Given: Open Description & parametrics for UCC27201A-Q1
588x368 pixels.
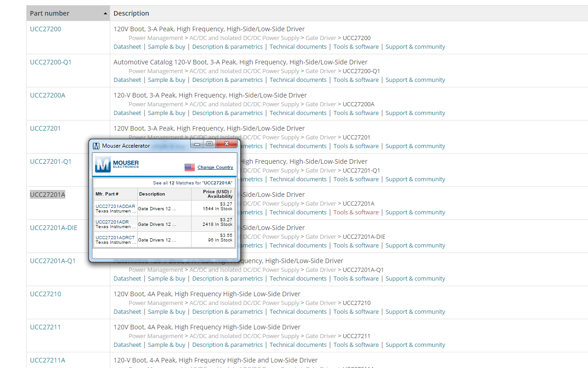Looking at the screenshot, I should click(227, 279).
